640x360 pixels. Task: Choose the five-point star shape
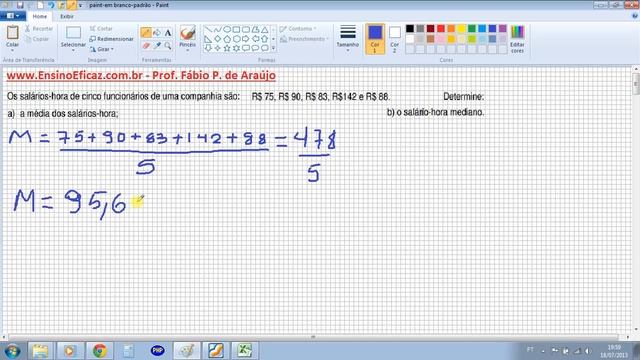tap(227, 48)
